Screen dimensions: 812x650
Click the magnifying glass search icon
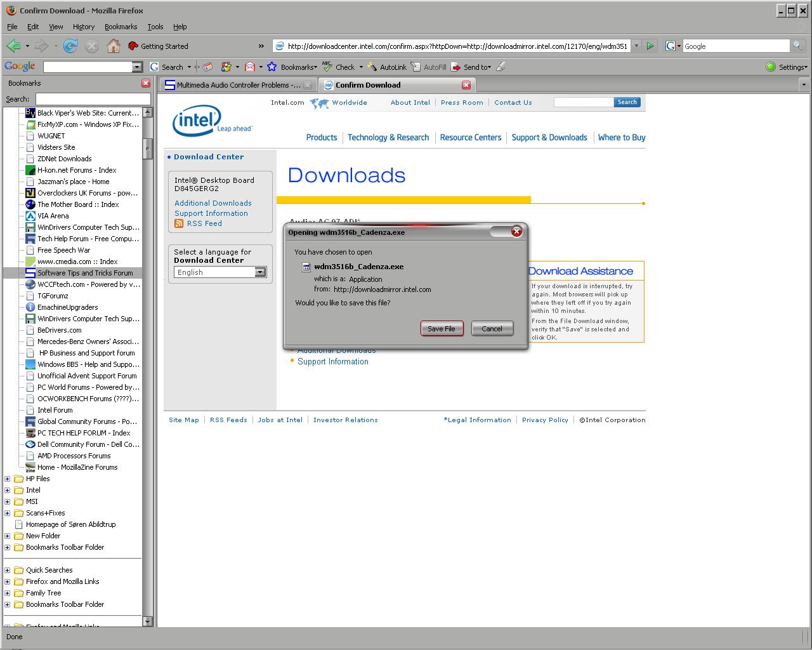pos(798,46)
